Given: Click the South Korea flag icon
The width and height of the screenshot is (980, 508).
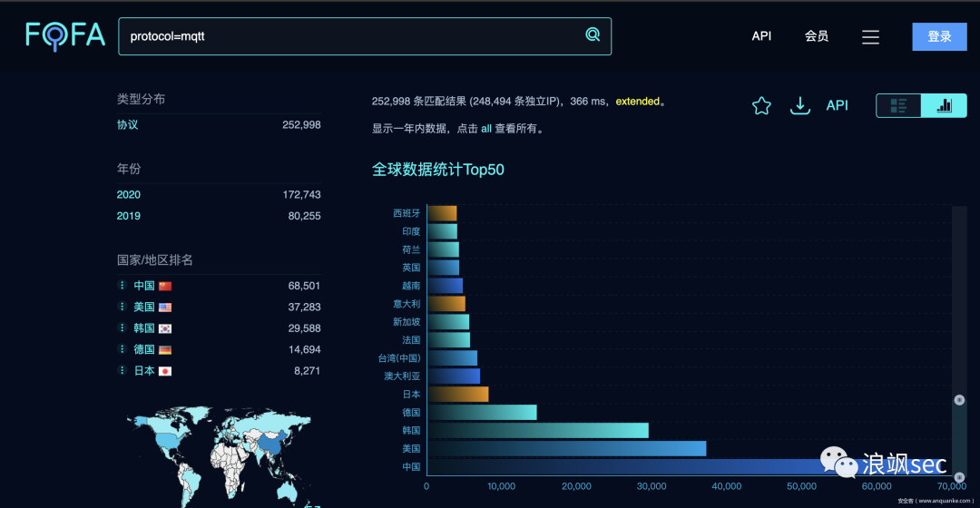Looking at the screenshot, I should tap(165, 328).
